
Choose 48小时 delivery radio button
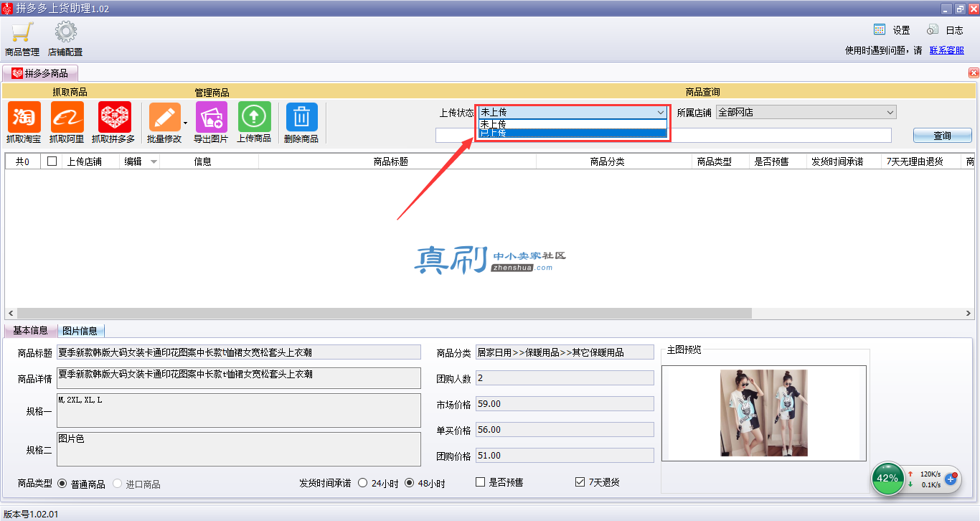[x=410, y=483]
